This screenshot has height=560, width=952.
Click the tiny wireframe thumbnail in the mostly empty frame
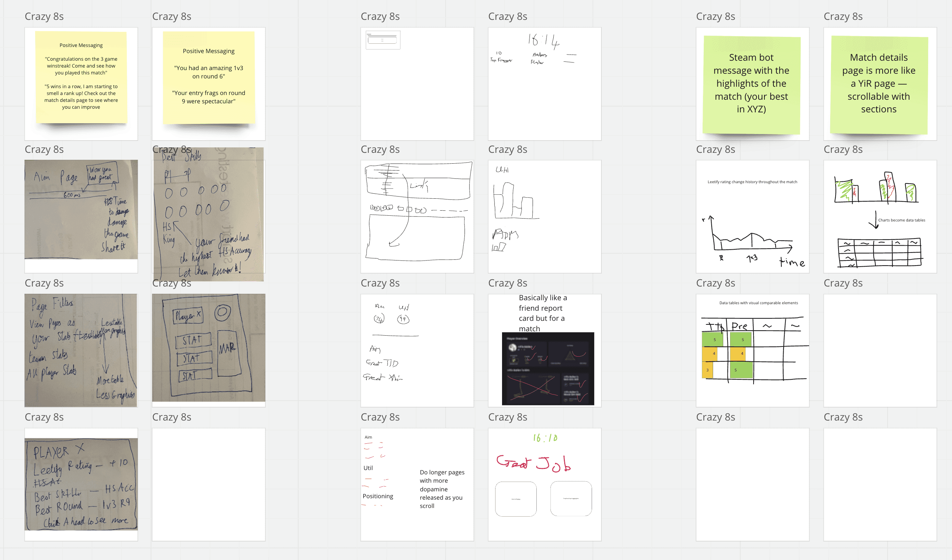[x=383, y=40]
